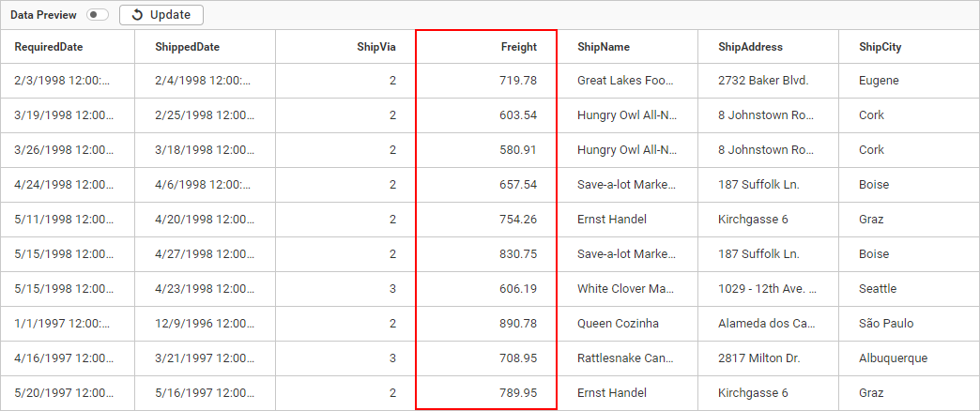Select the ShipCity column header
The height and width of the screenshot is (411, 980).
click(x=880, y=47)
